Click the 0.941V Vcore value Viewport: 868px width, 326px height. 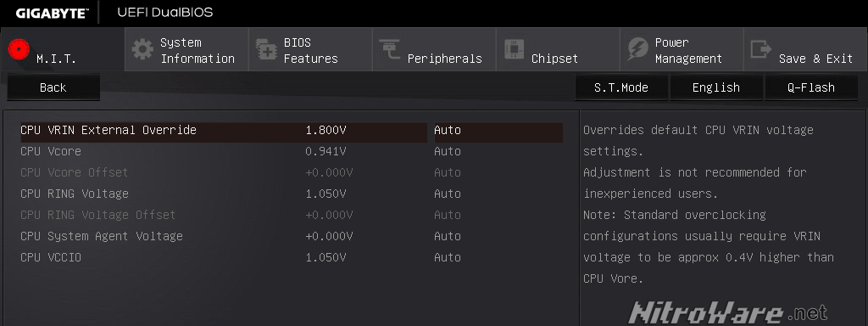click(x=326, y=151)
